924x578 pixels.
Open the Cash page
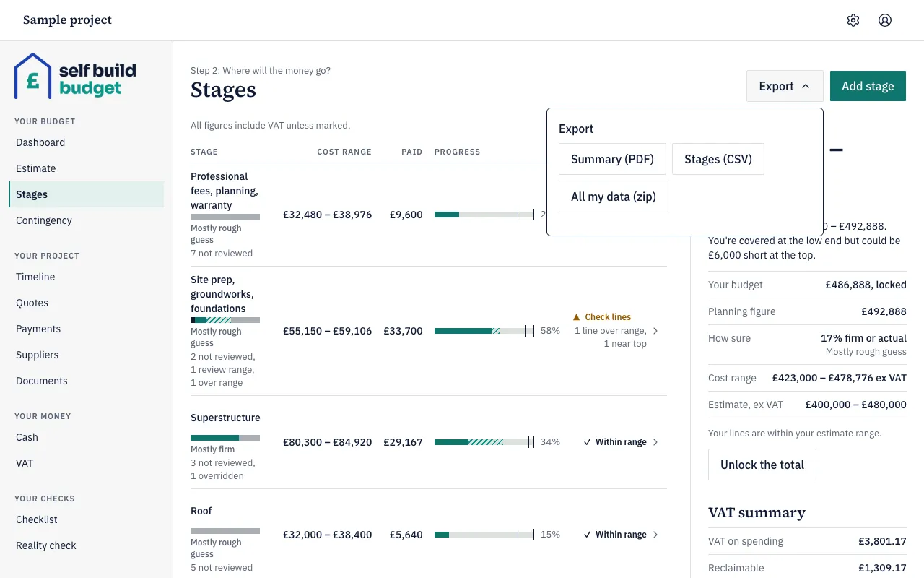pyautogui.click(x=87, y=437)
